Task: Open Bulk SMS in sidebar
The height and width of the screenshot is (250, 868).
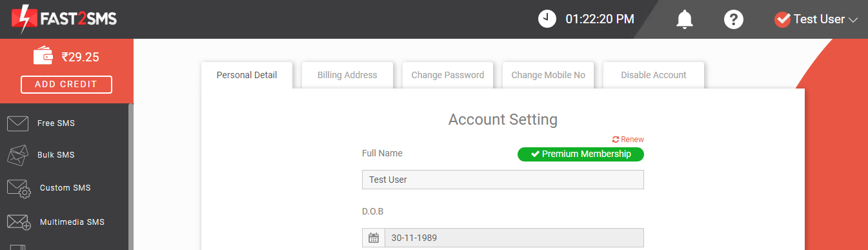Action: point(56,155)
